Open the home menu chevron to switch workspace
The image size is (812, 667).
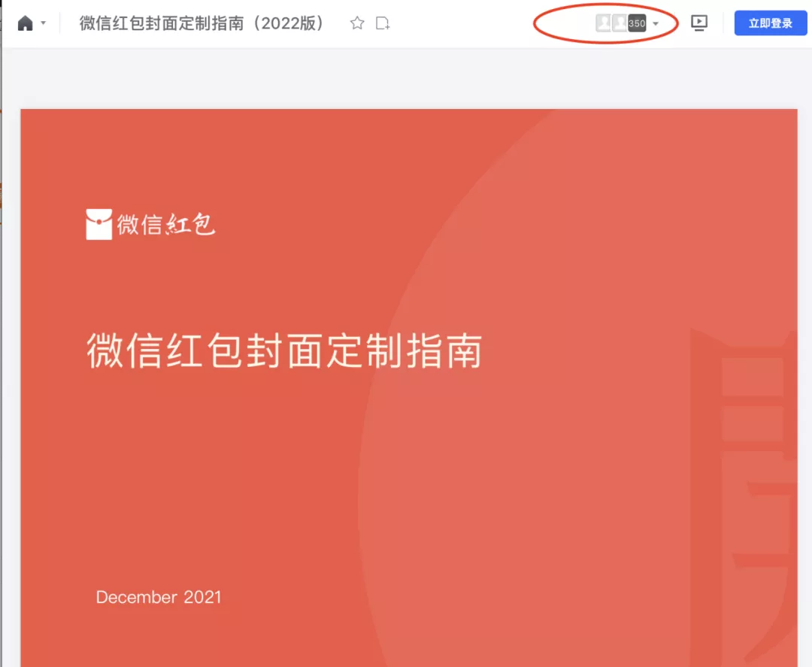pos(43,23)
